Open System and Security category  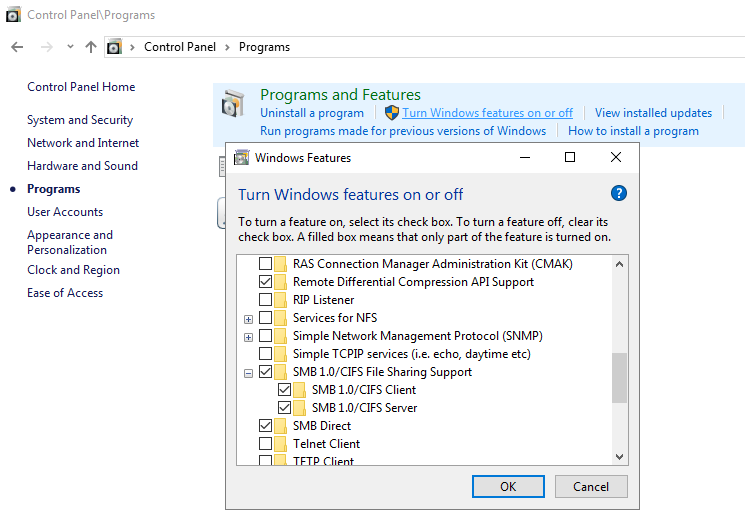click(80, 120)
